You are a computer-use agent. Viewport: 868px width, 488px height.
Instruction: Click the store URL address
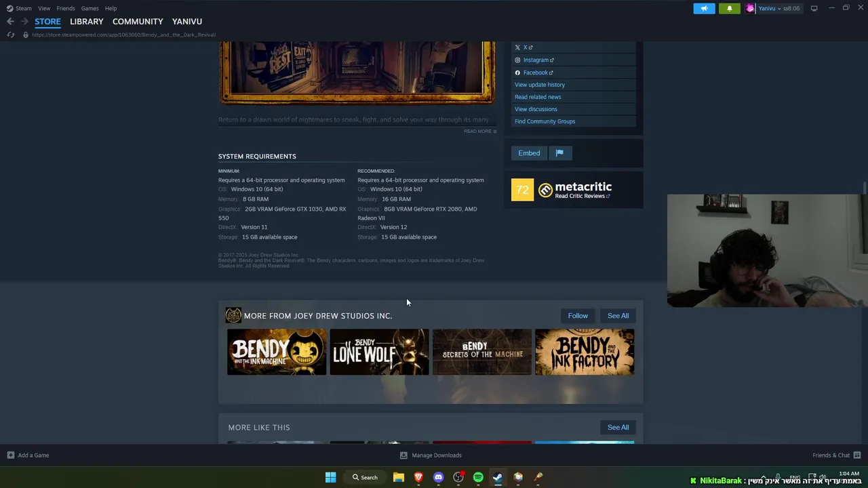click(x=123, y=35)
